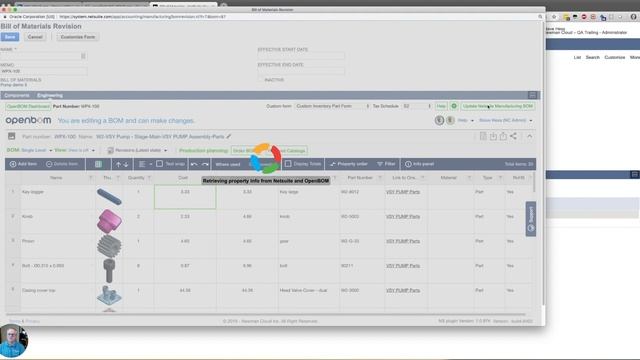Image resolution: width=640 pixels, height=360 pixels.
Task: Switch to the Engineering tab
Action: (x=50, y=96)
